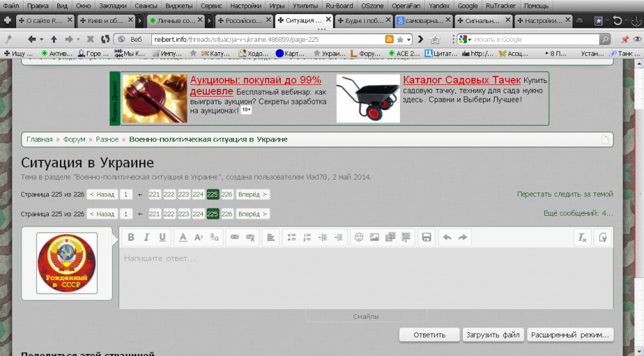Insert image into the reply
This screenshot has width=644, height=356.
375,238
